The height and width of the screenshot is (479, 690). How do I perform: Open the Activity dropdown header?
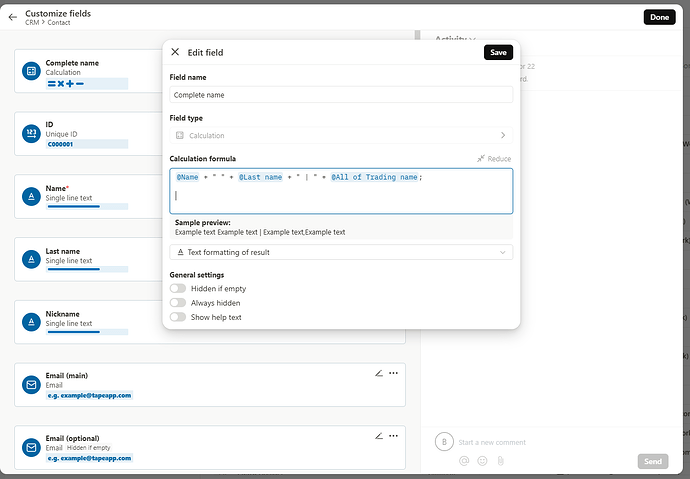tap(455, 39)
